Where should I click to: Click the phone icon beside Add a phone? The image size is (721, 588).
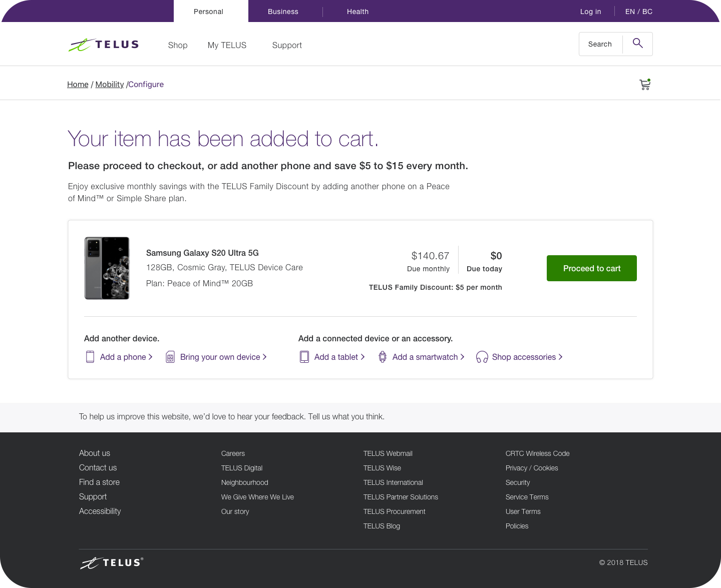point(90,357)
